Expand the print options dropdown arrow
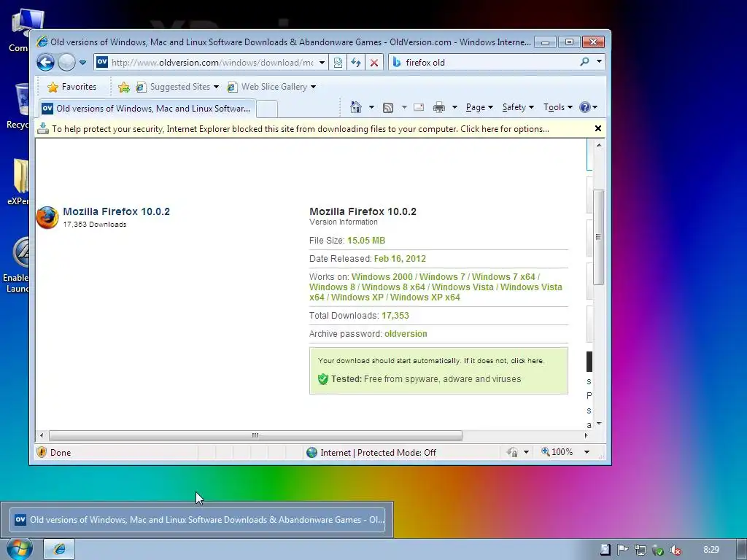Image resolution: width=747 pixels, height=560 pixels. (454, 107)
